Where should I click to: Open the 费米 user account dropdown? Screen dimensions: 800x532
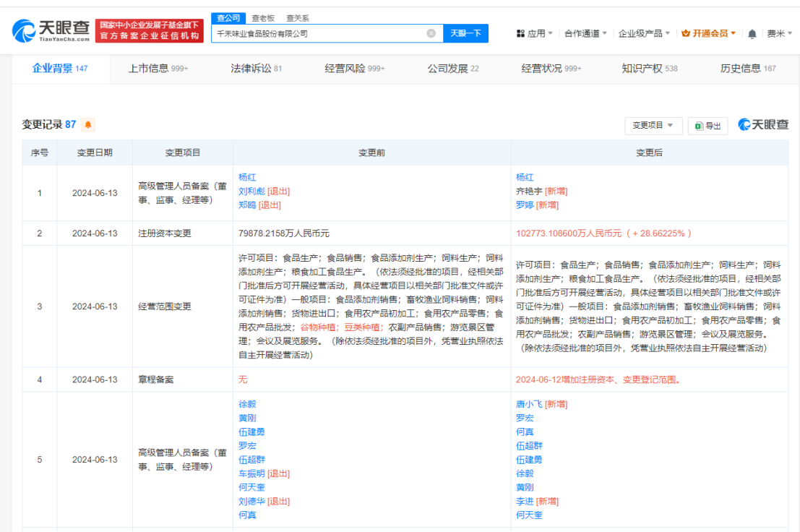point(780,33)
